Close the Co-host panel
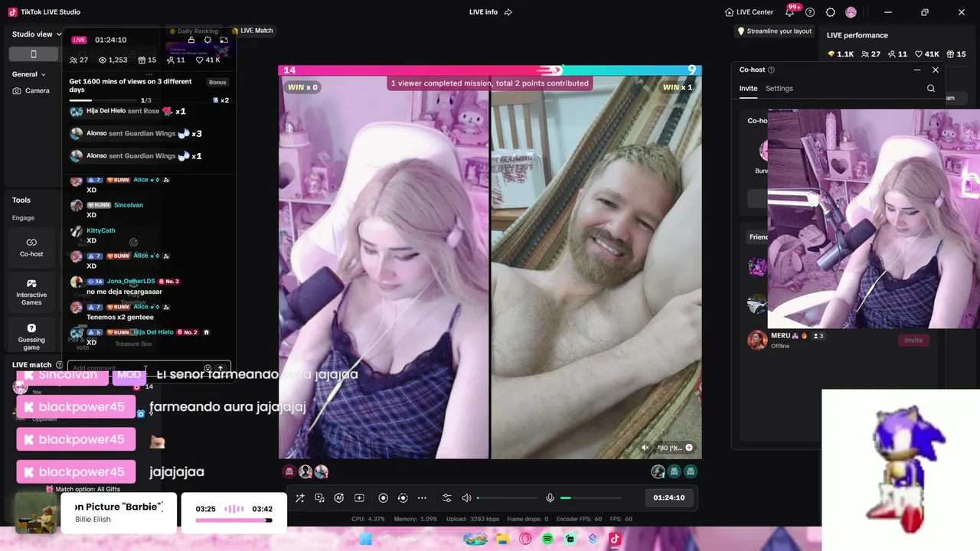The height and width of the screenshot is (551, 980). [x=936, y=70]
